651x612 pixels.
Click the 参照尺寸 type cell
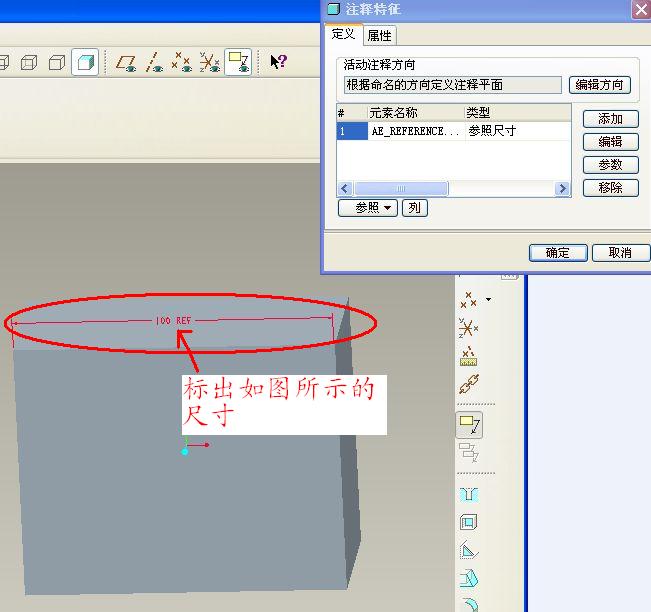[518, 131]
